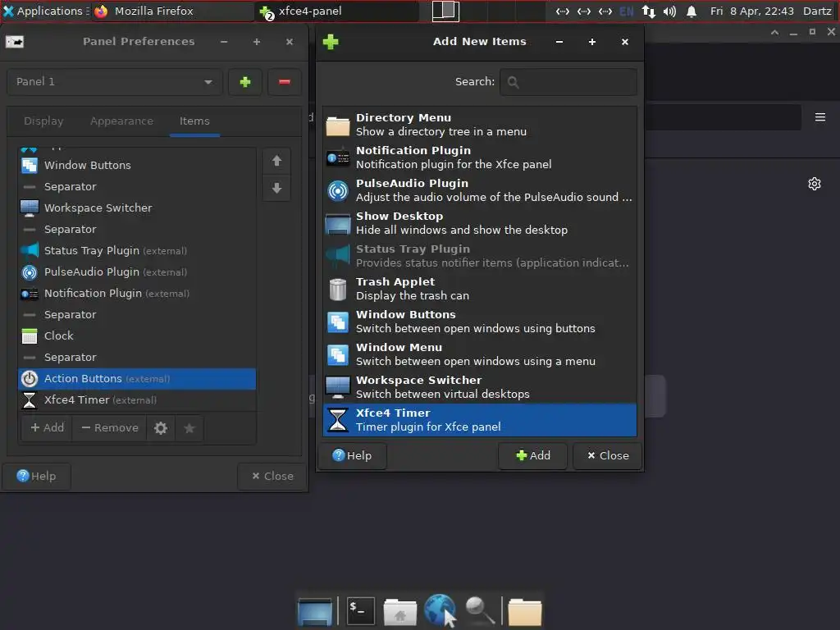Launch terminal from the bottom dock

[361, 610]
